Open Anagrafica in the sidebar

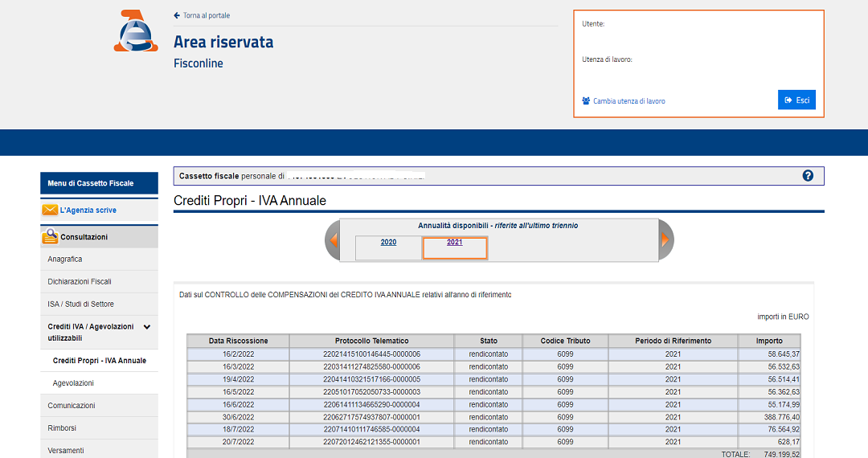coord(99,259)
